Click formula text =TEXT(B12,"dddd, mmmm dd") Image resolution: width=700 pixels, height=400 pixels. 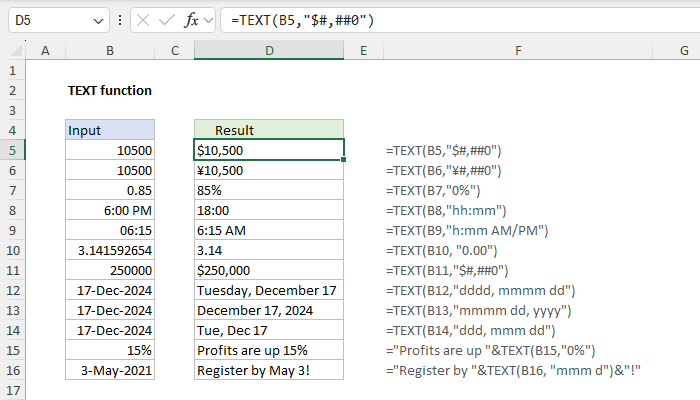pyautogui.click(x=480, y=291)
